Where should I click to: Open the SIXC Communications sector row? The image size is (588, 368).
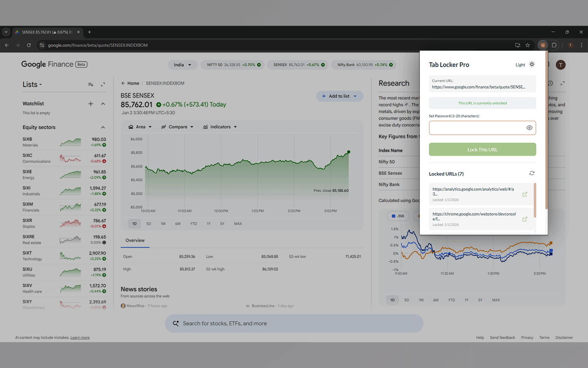64,158
